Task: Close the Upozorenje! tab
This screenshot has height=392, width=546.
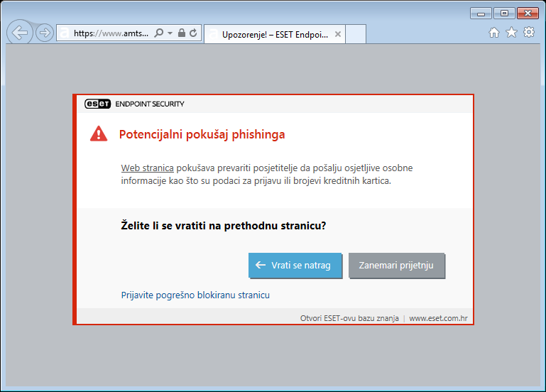Action: [x=338, y=34]
